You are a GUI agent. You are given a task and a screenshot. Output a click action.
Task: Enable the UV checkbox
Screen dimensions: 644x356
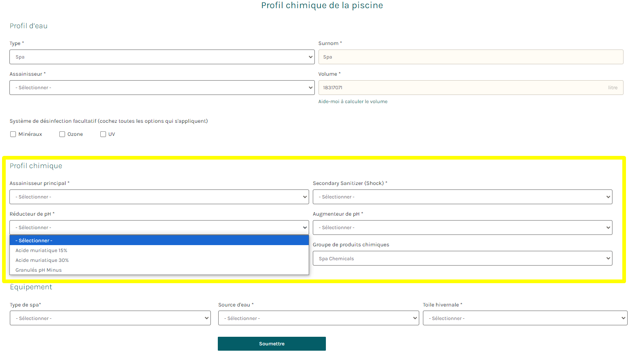(x=103, y=134)
